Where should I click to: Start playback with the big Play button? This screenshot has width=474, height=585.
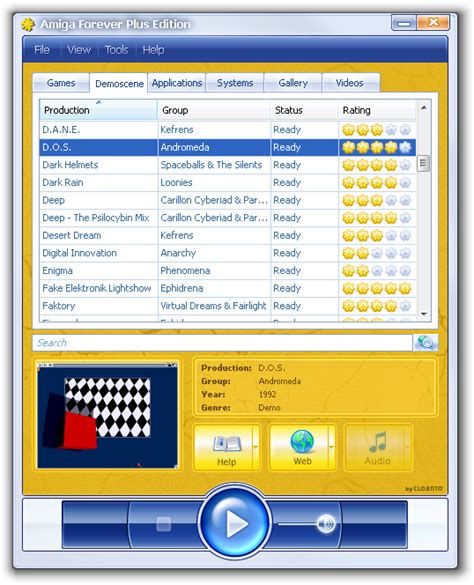(235, 523)
